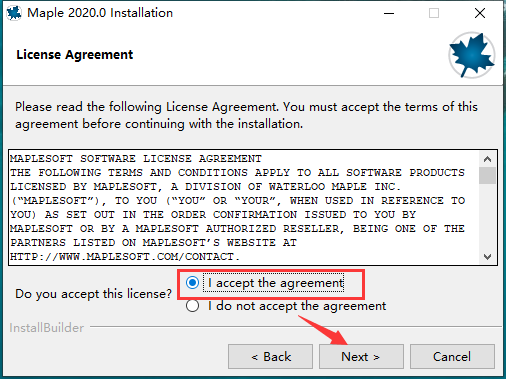Go to previous step with Back button
This screenshot has width=506, height=379.
click(270, 357)
